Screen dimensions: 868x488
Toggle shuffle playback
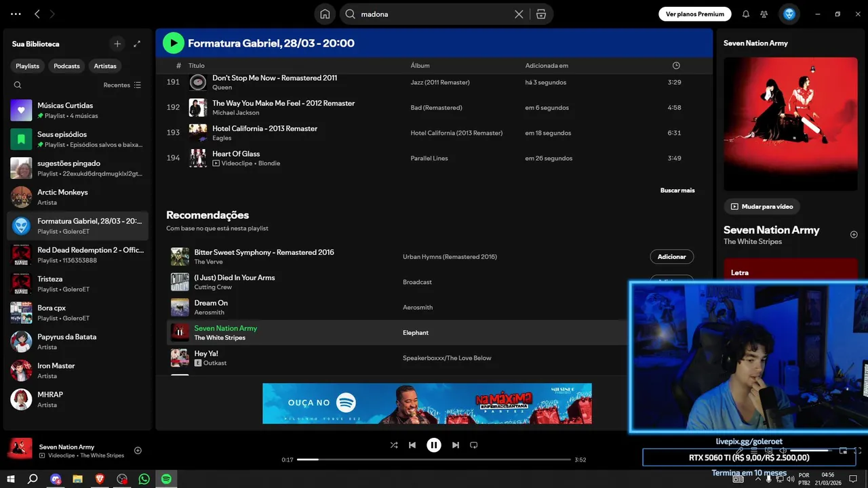pyautogui.click(x=394, y=445)
